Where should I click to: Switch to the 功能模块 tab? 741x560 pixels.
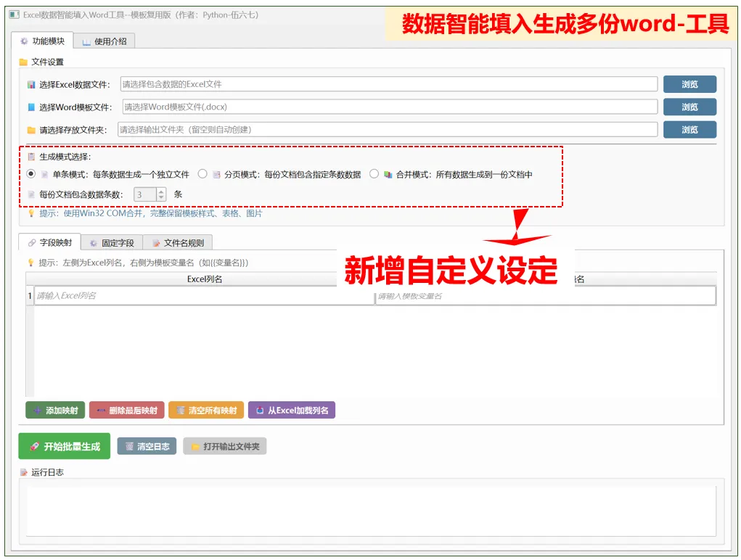(x=42, y=41)
